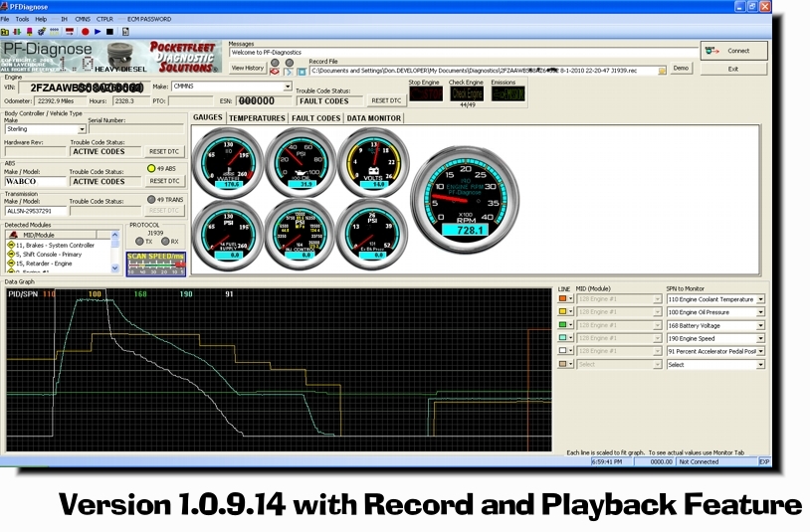Click the blue play triangle in toolbar
810x532 pixels.
tap(98, 32)
